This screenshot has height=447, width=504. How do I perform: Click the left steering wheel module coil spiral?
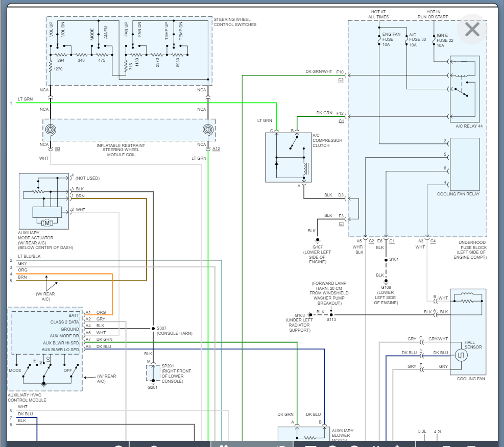coord(50,130)
